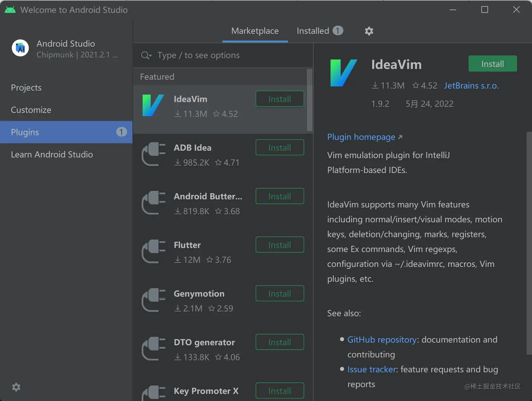Viewport: 532px width, 401px height.
Task: Select the Flutter plugin icon
Action: tap(153, 251)
